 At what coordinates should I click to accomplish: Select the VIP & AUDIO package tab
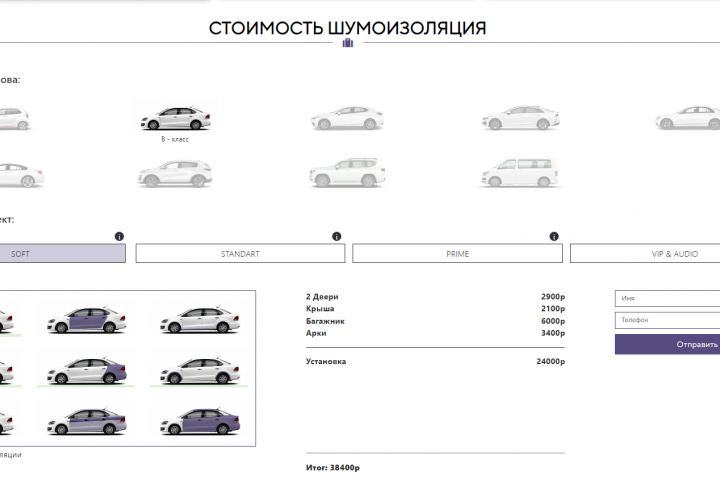coord(645,254)
